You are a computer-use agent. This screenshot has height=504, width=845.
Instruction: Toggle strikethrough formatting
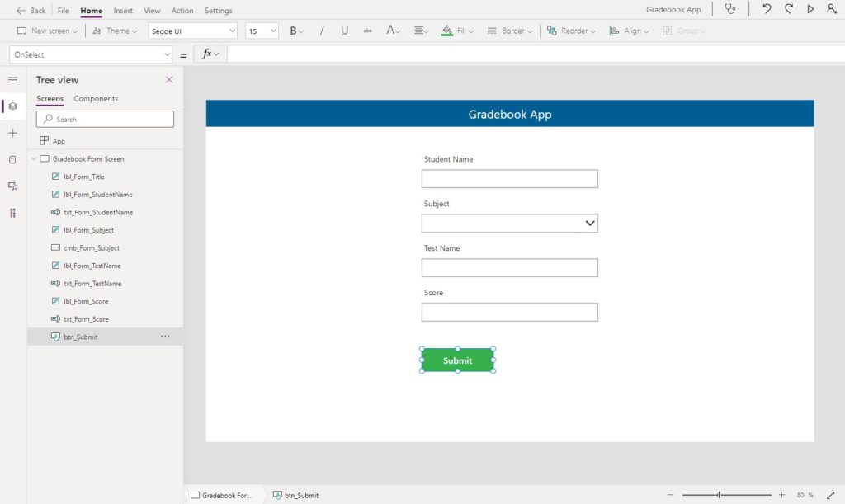(x=367, y=31)
